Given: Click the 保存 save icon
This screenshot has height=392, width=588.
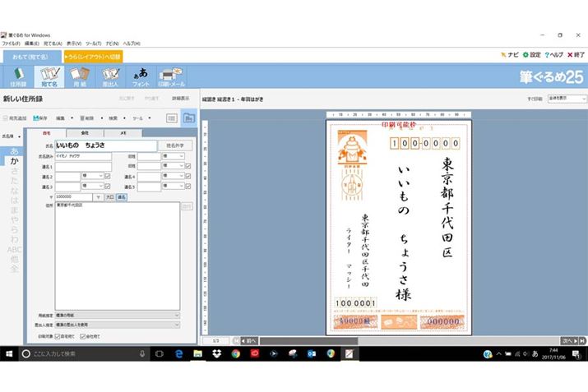Looking at the screenshot, I should point(38,118).
